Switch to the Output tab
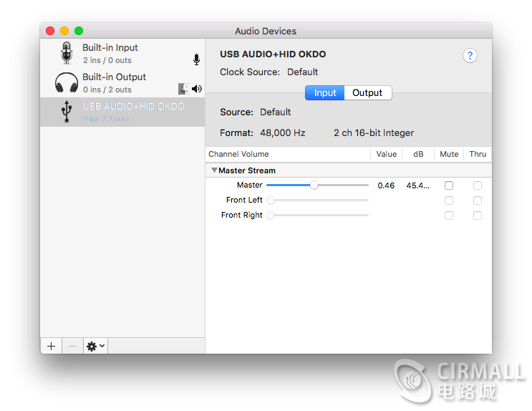 click(x=367, y=93)
